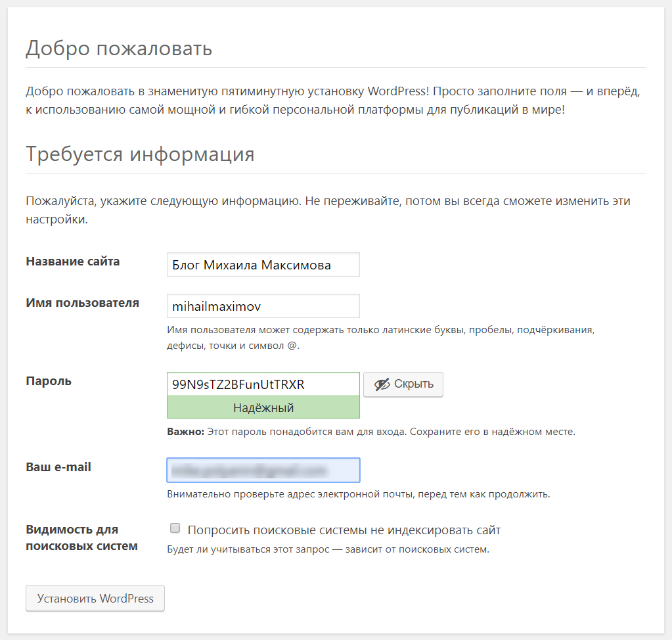Screen dimensions: 672x640
Task: Click the 'Добро пожаловать' heading
Action: (119, 48)
